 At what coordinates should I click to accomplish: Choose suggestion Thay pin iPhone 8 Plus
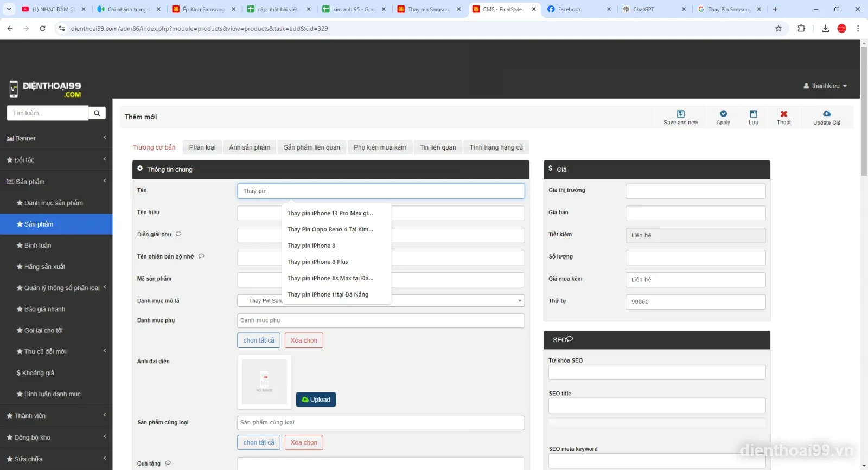coord(336,262)
